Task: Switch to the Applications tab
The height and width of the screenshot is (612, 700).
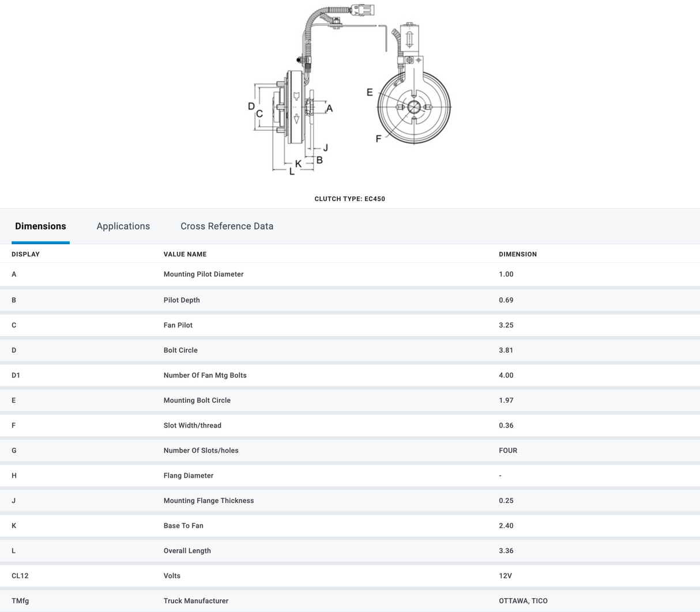Action: pyautogui.click(x=123, y=226)
